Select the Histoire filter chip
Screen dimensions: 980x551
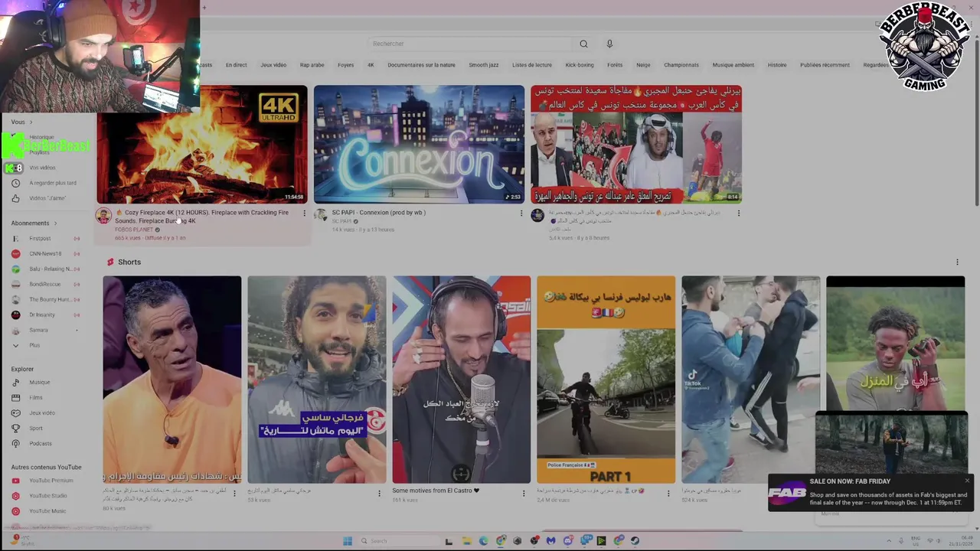[x=777, y=65]
